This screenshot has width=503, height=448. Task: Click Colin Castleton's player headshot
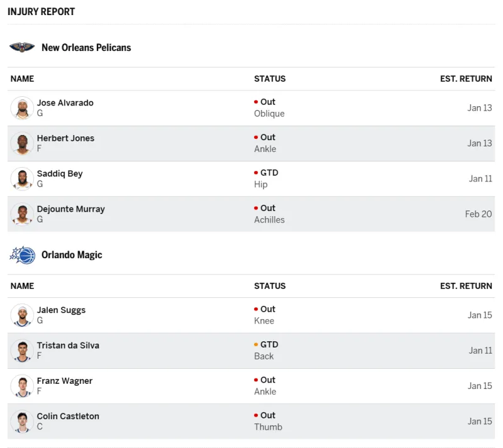coord(22,422)
